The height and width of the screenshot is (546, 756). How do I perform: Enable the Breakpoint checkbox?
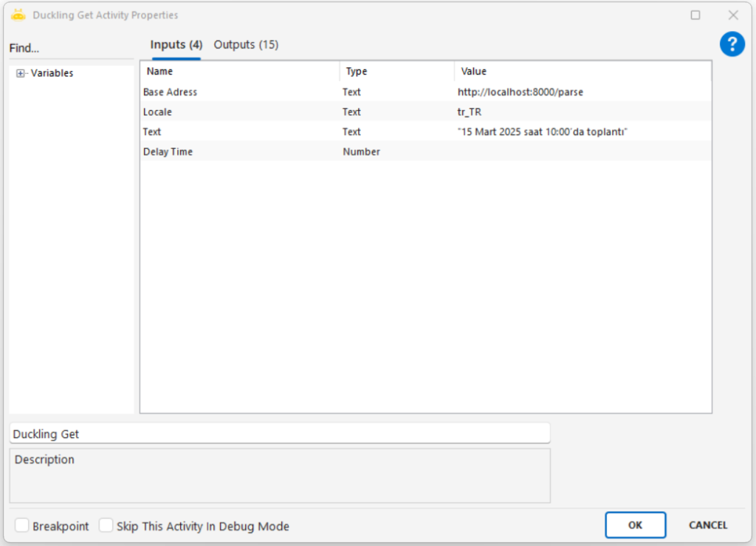[x=23, y=525]
